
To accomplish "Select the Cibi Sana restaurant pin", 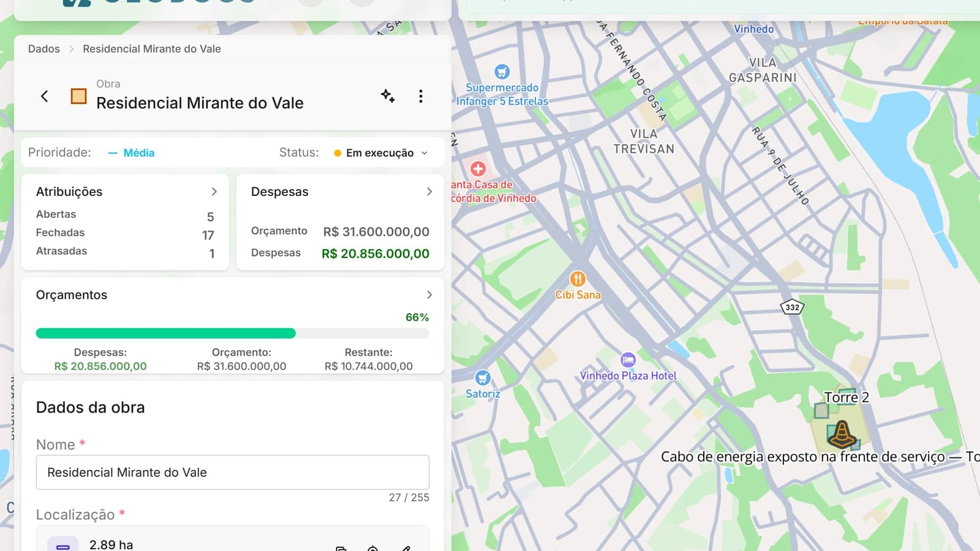I will tap(578, 279).
